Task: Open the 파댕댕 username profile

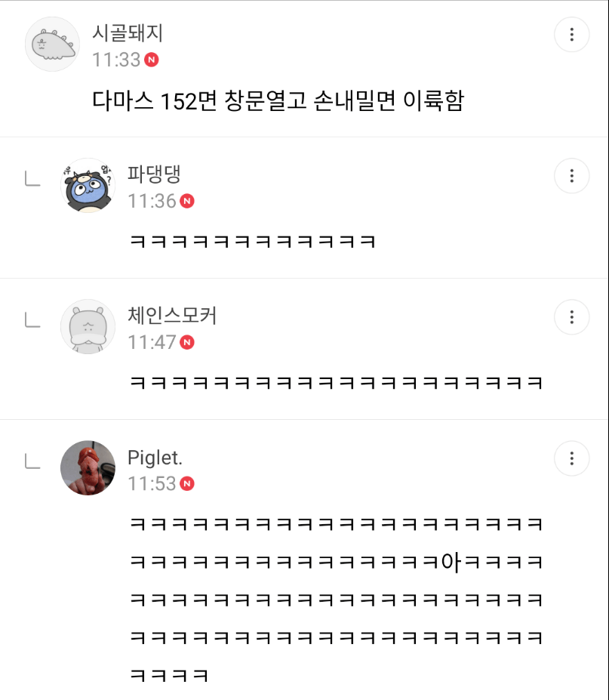Action: (x=154, y=174)
